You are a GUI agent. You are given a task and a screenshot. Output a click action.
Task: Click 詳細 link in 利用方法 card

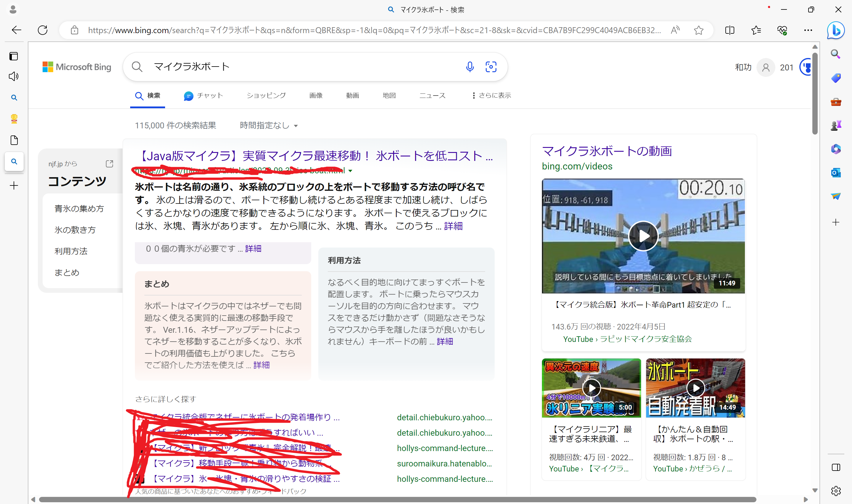pos(445,341)
